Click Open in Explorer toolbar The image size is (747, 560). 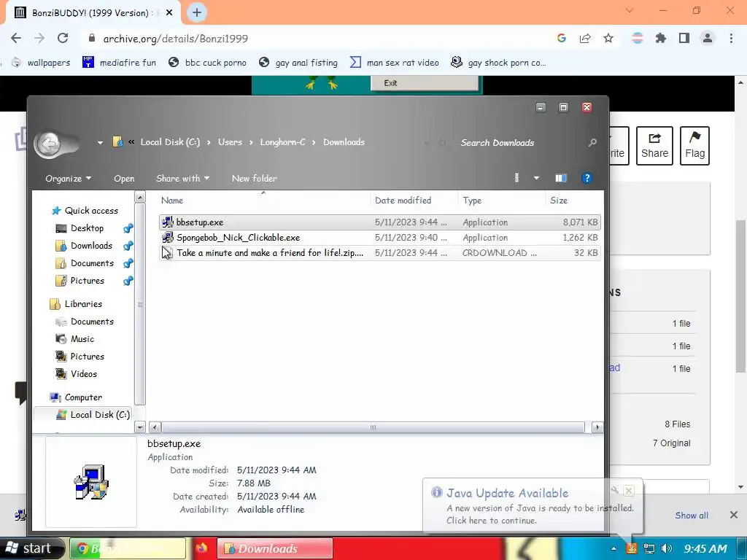click(124, 179)
